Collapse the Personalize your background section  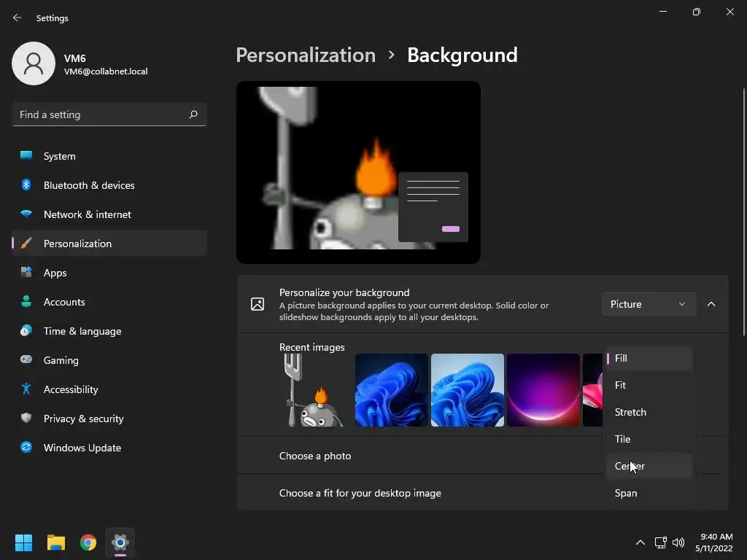pos(711,304)
